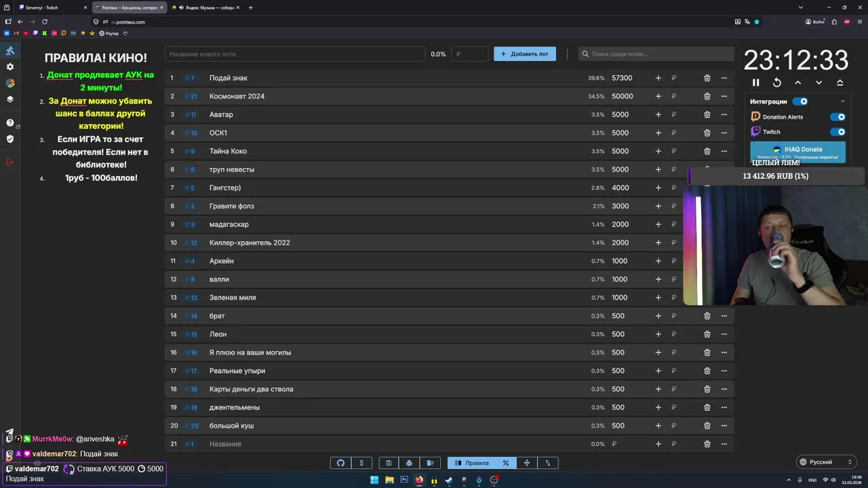Image resolution: width=868 pixels, height=488 pixels.
Task: Add points to Зеленая миля with plus
Action: click(658, 298)
